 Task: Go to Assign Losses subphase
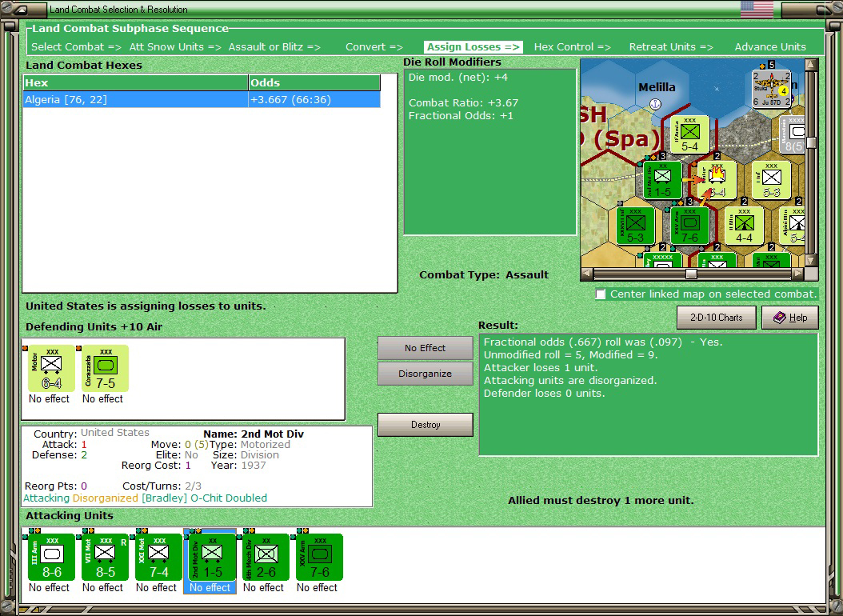[x=473, y=46]
